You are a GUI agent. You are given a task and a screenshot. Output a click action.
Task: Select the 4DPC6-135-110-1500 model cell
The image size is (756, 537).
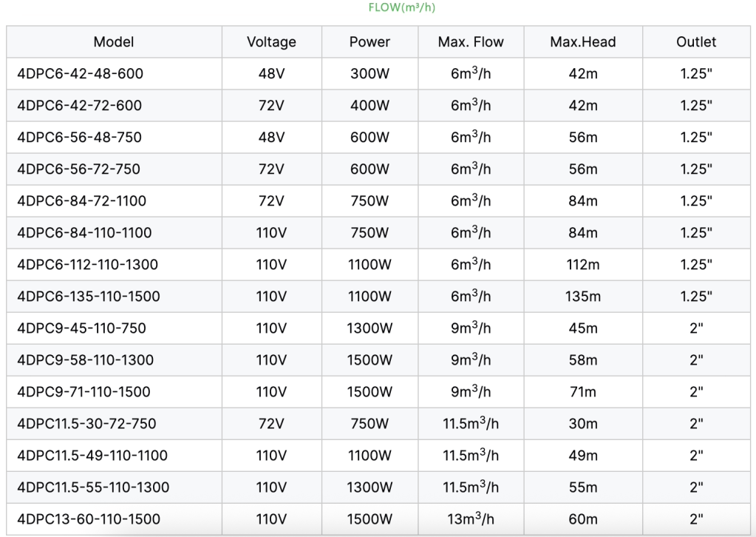click(x=88, y=297)
